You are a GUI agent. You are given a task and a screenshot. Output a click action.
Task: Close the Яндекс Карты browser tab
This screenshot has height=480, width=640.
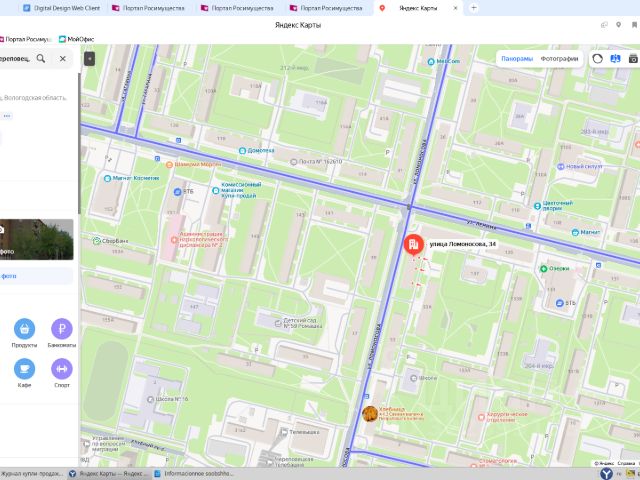pos(456,8)
